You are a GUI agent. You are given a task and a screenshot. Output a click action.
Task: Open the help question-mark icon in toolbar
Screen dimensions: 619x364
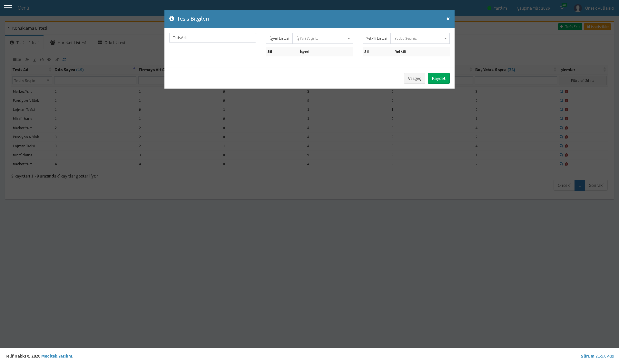[49, 60]
